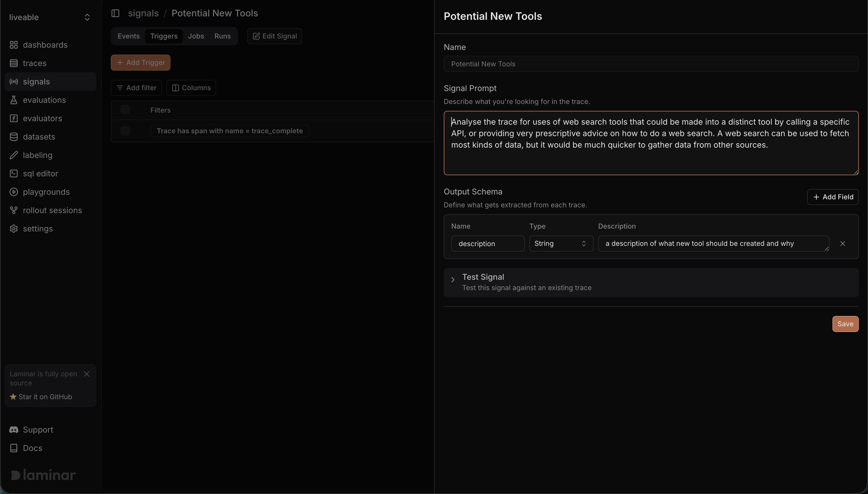Open rollout sessions from the sidebar
Screen dimensions: 868x494
pyautogui.click(x=52, y=210)
